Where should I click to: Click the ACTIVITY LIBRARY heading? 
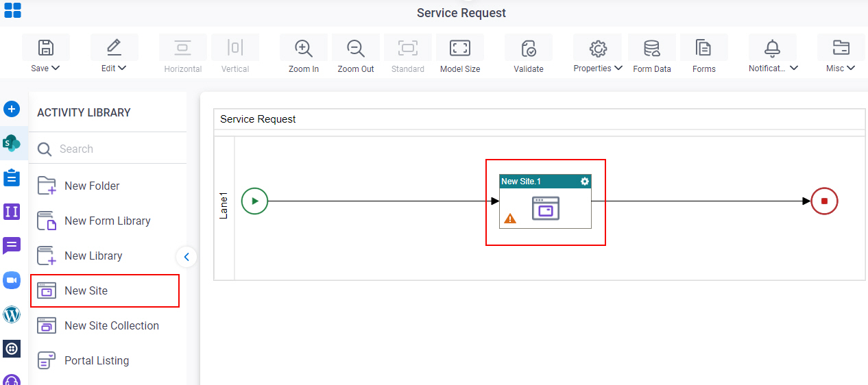pyautogui.click(x=84, y=112)
